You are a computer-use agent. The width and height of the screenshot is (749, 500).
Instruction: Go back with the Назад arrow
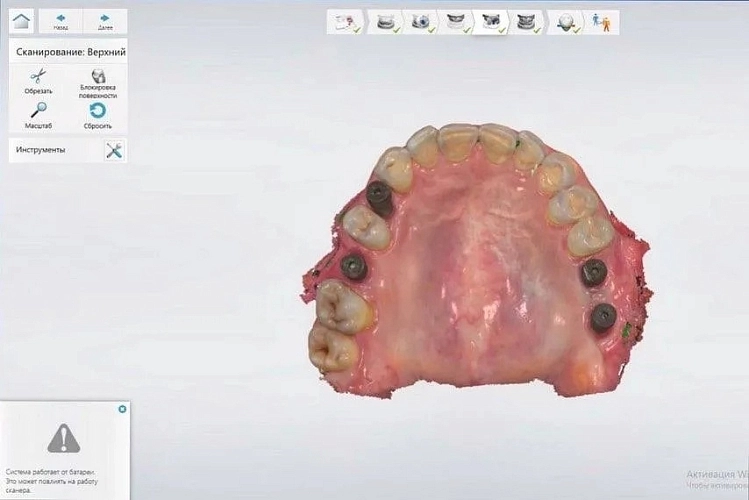(61, 20)
